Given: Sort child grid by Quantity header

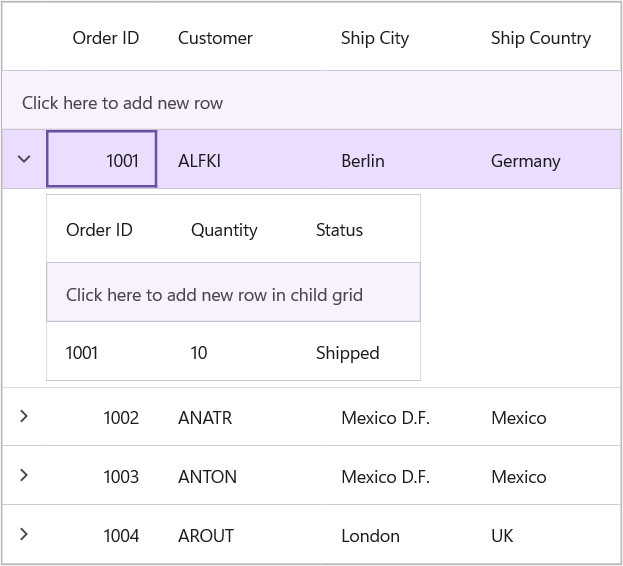Looking at the screenshot, I should coord(224,230).
